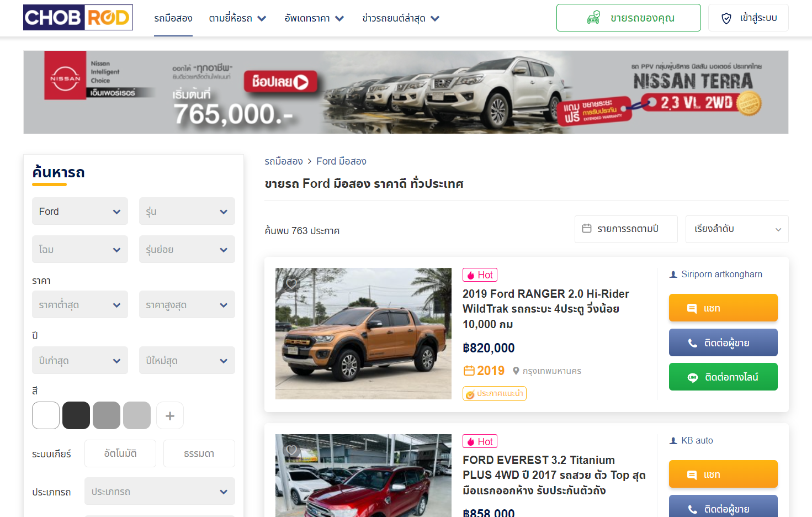Click the calendar icon in รายการรถตามปี
Screen dimensions: 812x517
[586, 229]
